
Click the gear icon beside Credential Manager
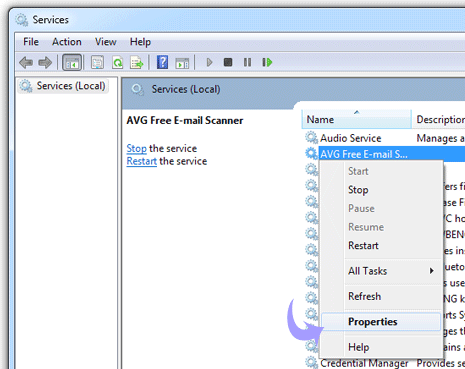pos(311,362)
